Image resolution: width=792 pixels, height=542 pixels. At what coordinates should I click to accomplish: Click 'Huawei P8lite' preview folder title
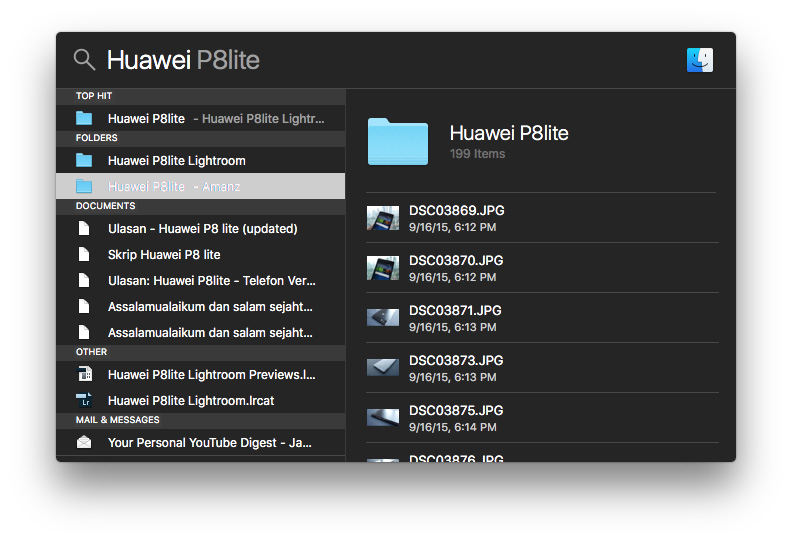pyautogui.click(x=509, y=133)
